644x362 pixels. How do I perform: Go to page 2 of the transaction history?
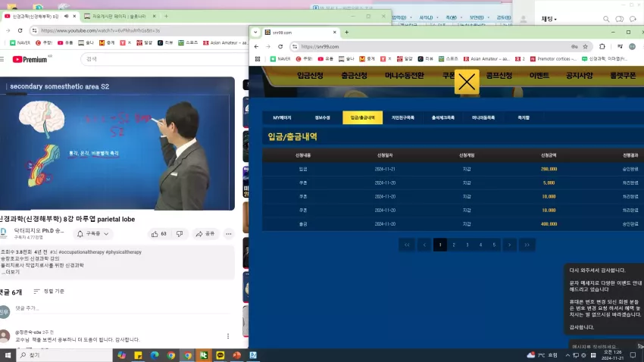coord(454,245)
